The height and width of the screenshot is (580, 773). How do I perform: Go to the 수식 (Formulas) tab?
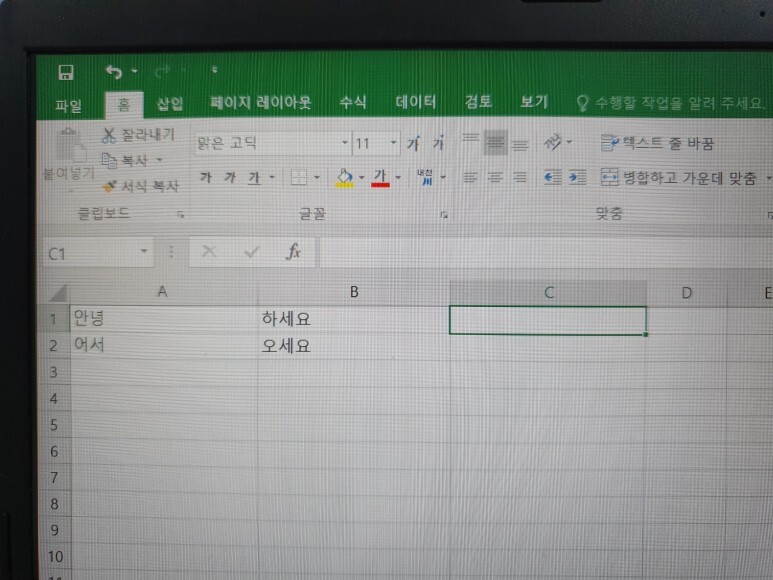point(353,102)
